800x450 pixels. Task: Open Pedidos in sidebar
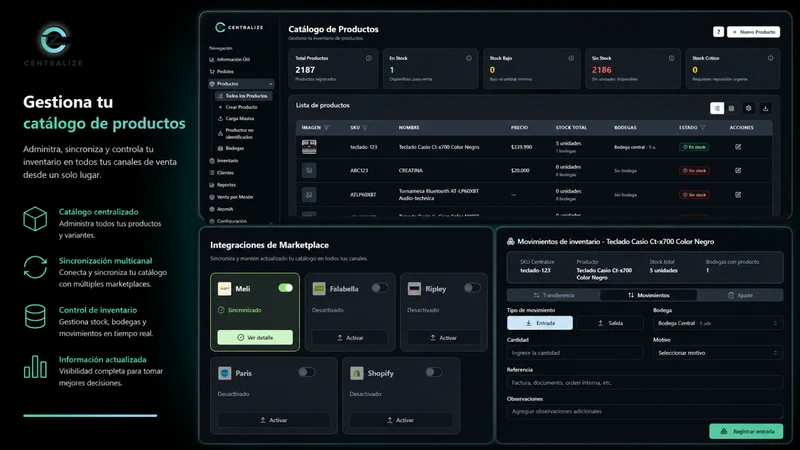tap(222, 71)
